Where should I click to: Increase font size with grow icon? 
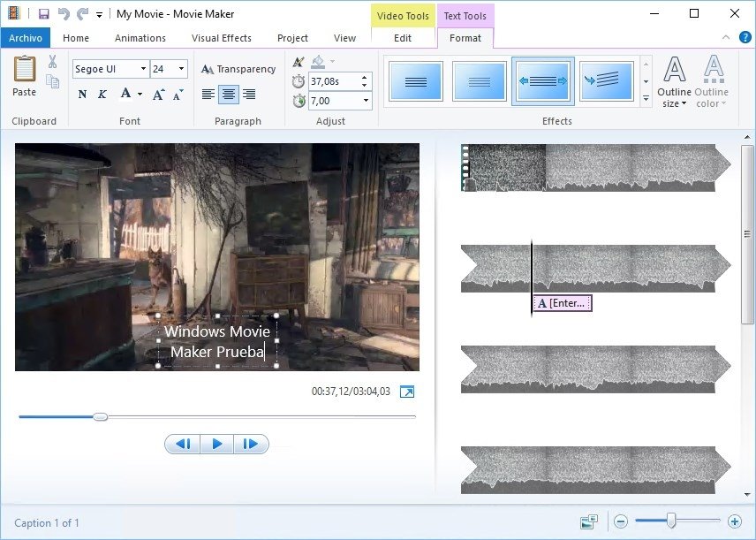point(158,95)
